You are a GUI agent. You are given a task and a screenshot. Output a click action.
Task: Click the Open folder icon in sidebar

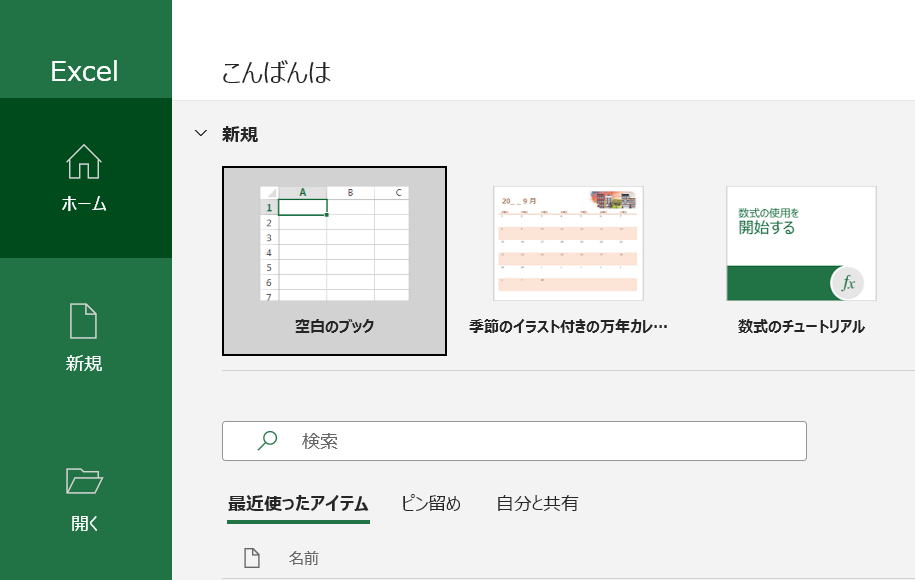pos(86,483)
